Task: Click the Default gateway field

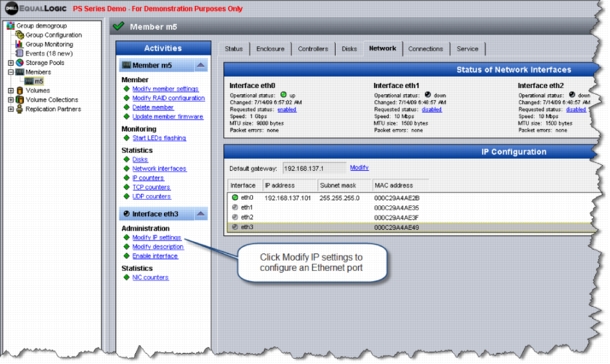Action: pyautogui.click(x=314, y=168)
